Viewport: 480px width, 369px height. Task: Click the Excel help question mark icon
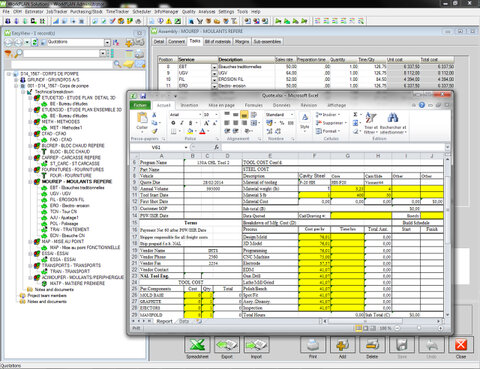click(422, 105)
